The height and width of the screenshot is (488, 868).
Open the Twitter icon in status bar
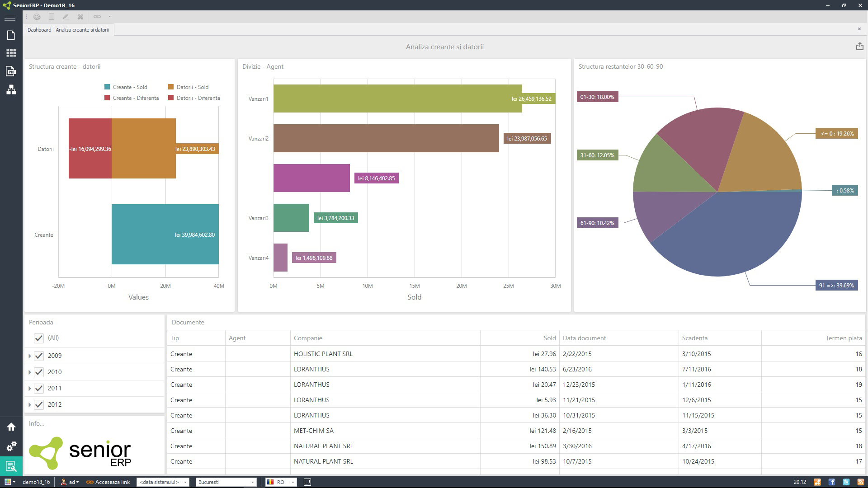[x=846, y=482]
